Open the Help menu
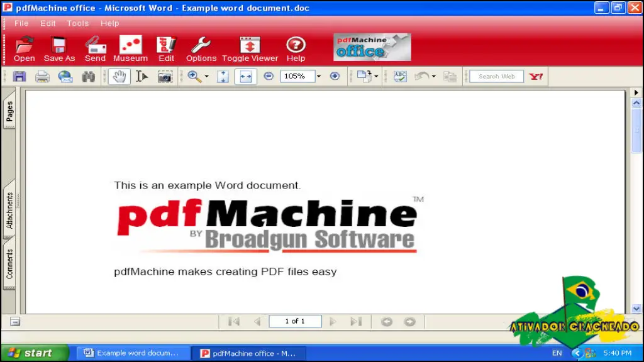 (x=109, y=23)
